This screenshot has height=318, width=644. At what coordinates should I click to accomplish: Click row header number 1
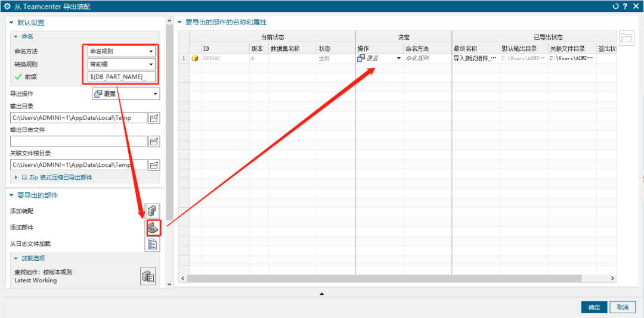184,59
